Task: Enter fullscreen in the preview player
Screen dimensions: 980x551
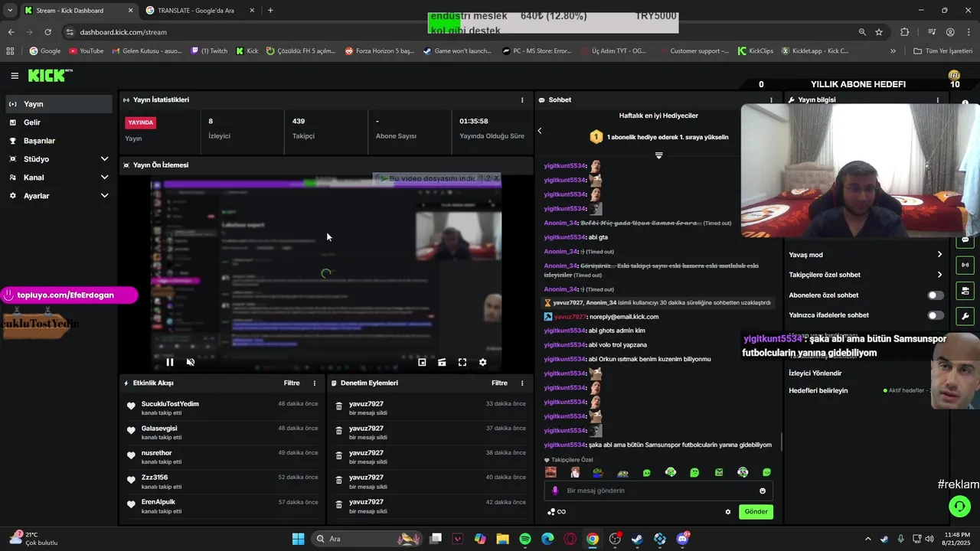Action: pos(462,362)
